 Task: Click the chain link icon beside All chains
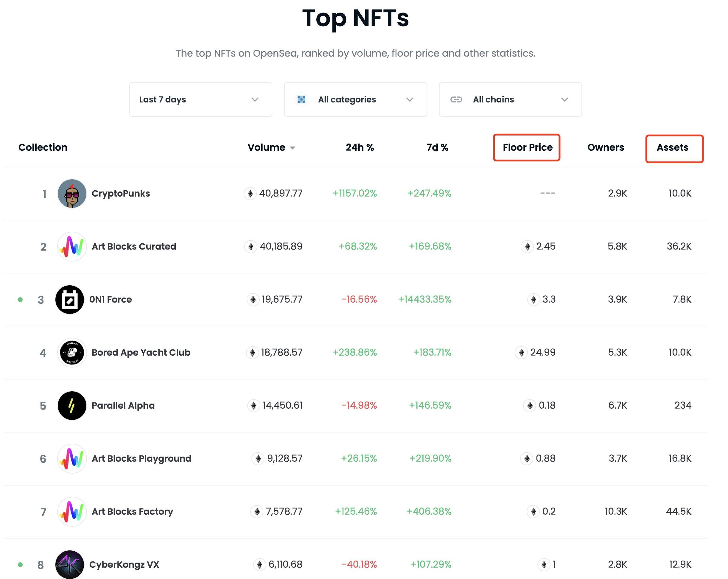(456, 99)
